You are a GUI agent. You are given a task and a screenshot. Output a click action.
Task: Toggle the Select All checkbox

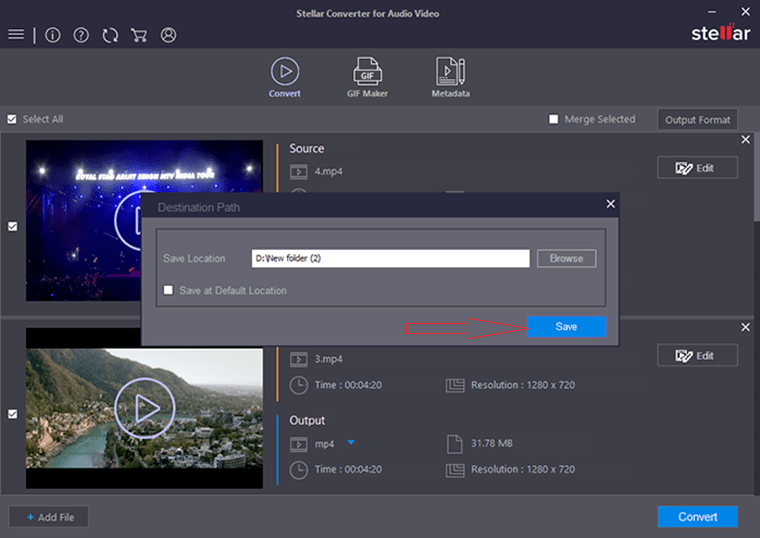pyautogui.click(x=12, y=119)
